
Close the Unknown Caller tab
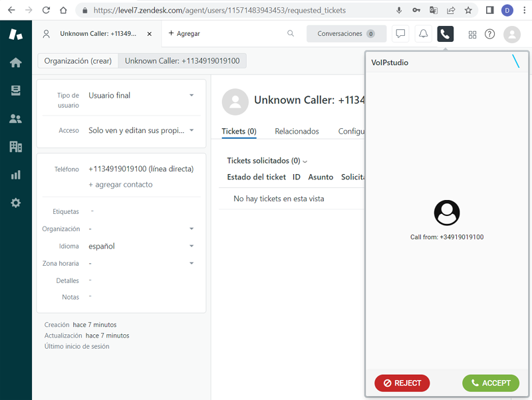pos(149,34)
